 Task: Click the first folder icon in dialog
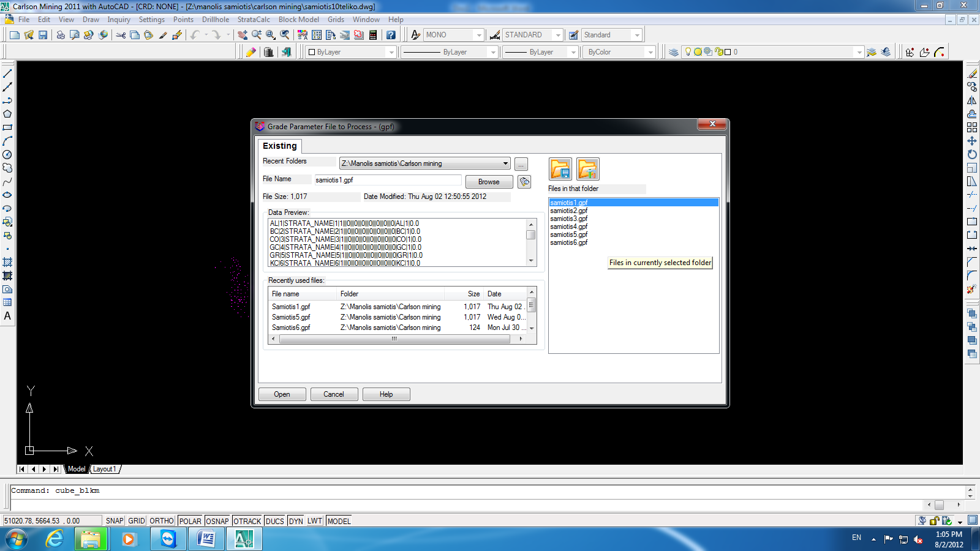(560, 169)
